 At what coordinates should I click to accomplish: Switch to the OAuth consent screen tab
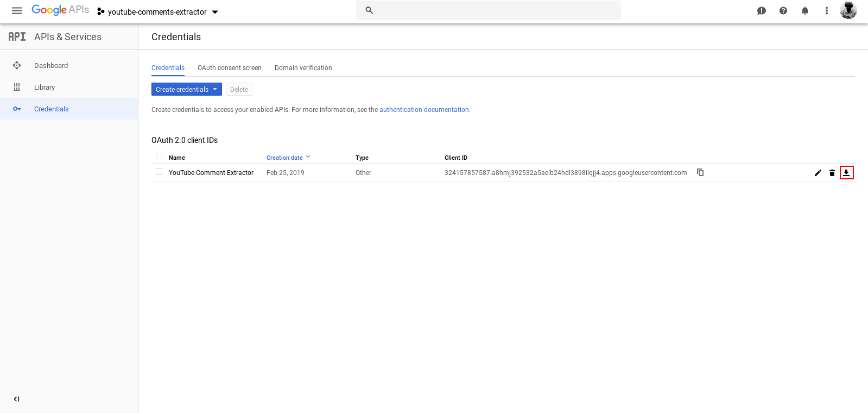[229, 68]
